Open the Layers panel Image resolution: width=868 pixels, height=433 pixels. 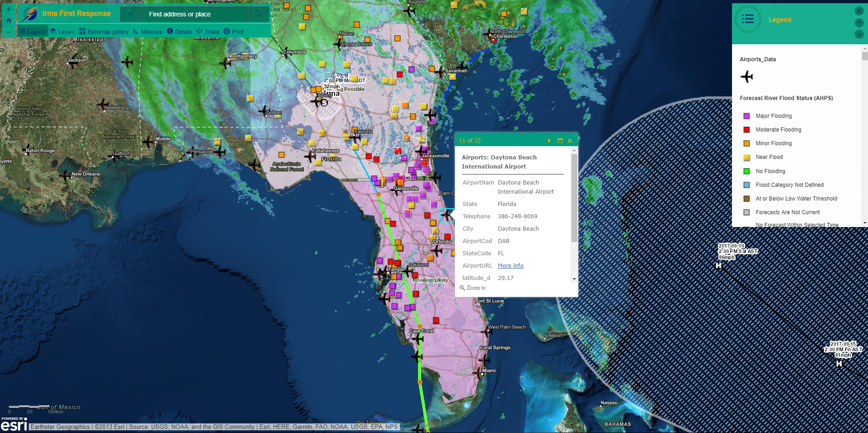[x=62, y=32]
